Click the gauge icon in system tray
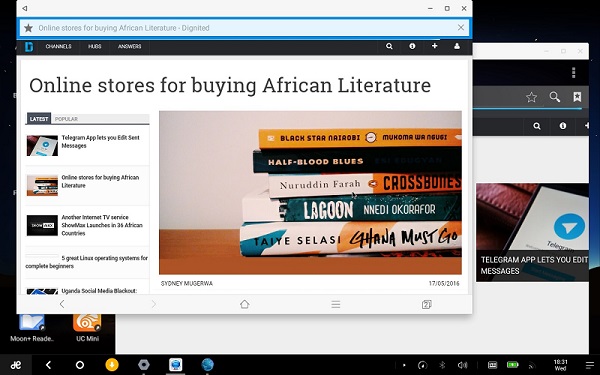The image size is (600, 375). [422, 365]
